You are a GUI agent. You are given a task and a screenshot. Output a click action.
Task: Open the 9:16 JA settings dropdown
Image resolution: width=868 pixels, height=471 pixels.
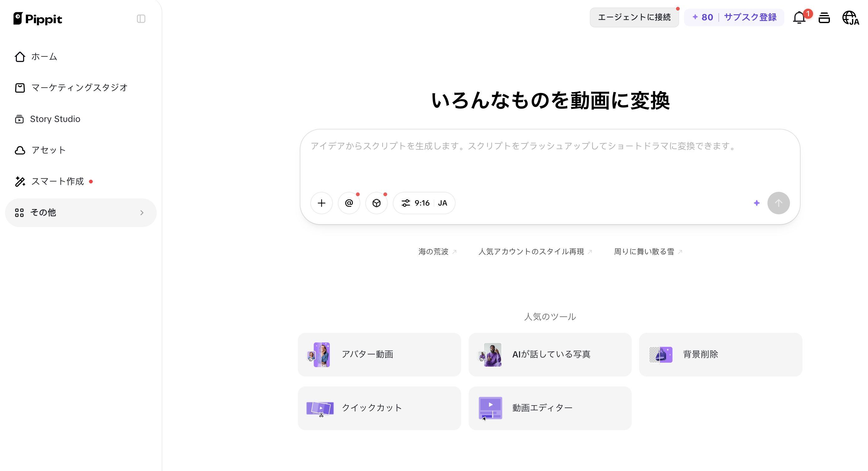click(424, 203)
